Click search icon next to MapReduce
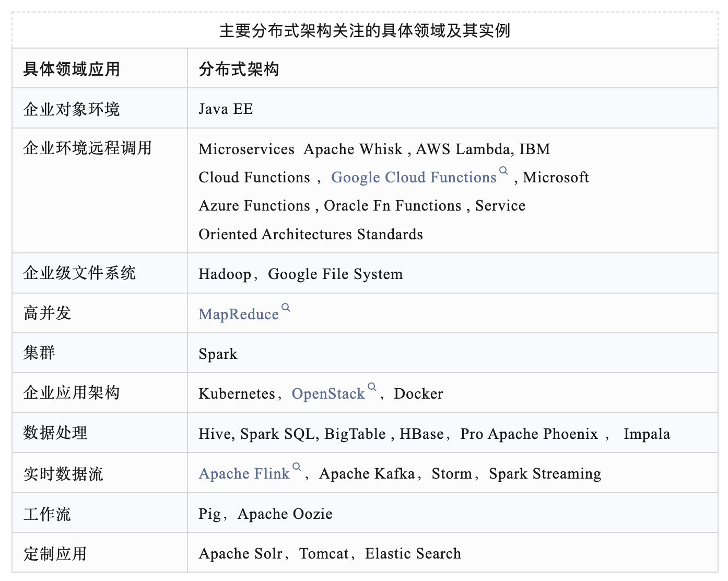728x581 pixels. [286, 308]
